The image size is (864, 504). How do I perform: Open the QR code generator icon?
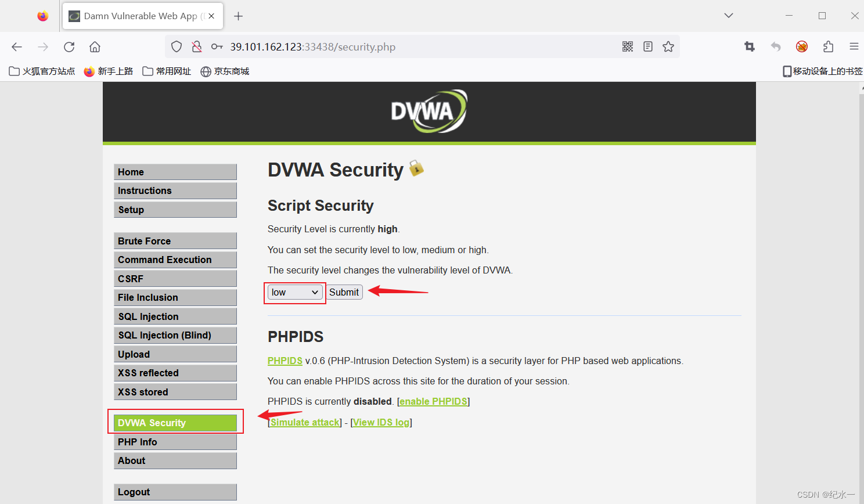click(628, 47)
